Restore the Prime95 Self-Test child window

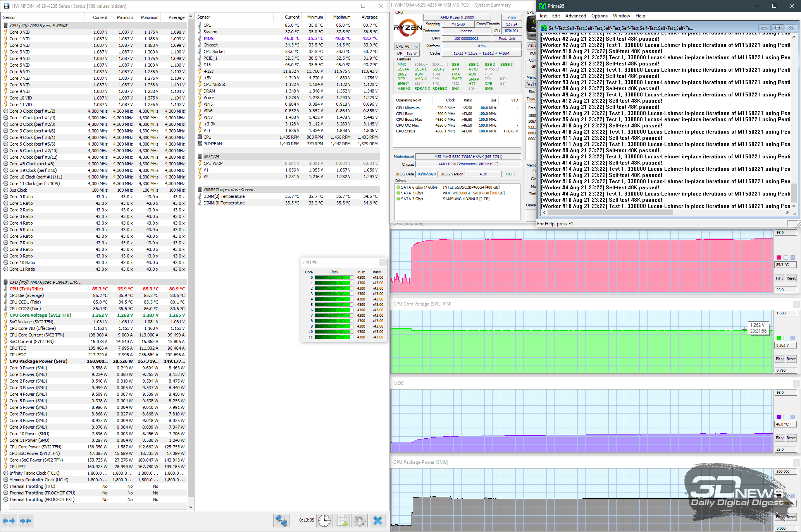pos(777,28)
